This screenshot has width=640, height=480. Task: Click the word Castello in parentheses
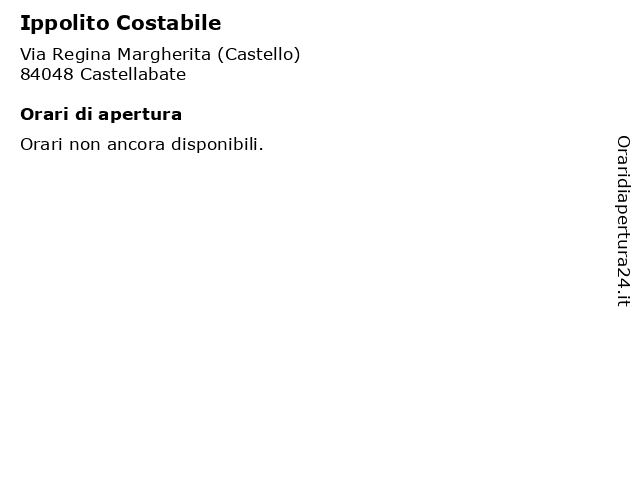pos(259,54)
